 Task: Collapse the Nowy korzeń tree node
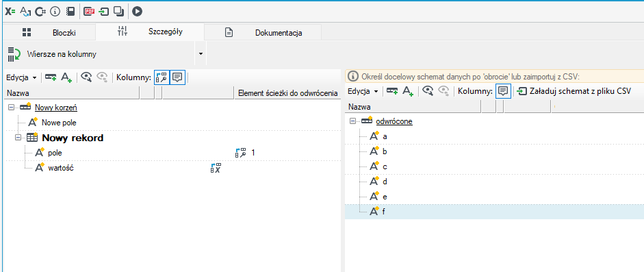pos(11,108)
